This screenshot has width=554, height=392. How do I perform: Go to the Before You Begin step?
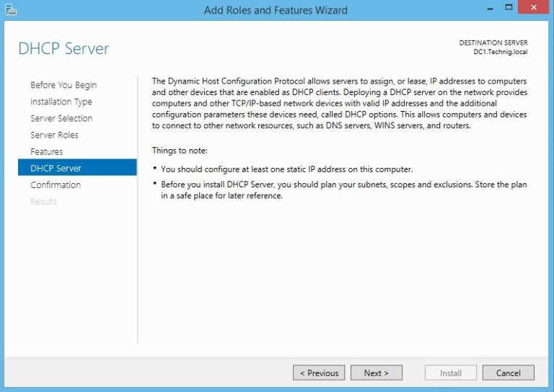coord(63,85)
